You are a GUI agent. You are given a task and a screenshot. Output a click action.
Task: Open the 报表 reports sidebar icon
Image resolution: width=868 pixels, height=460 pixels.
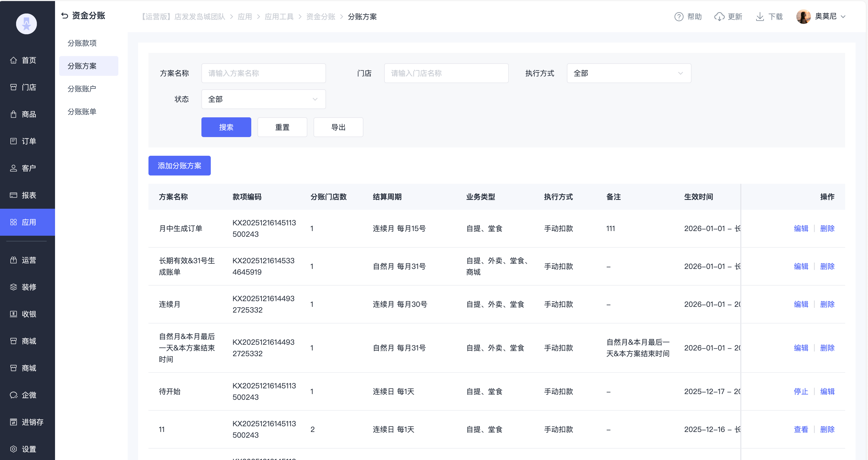click(x=13, y=195)
